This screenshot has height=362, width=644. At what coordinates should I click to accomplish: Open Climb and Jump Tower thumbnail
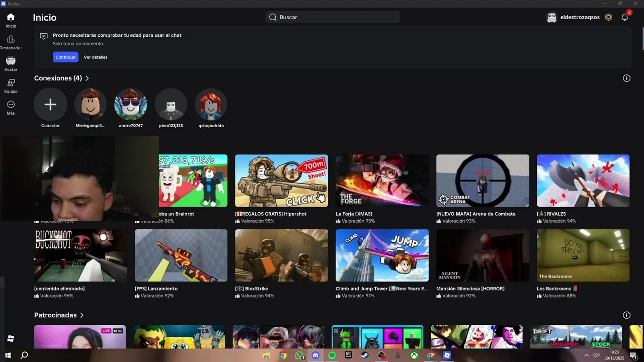tap(382, 255)
